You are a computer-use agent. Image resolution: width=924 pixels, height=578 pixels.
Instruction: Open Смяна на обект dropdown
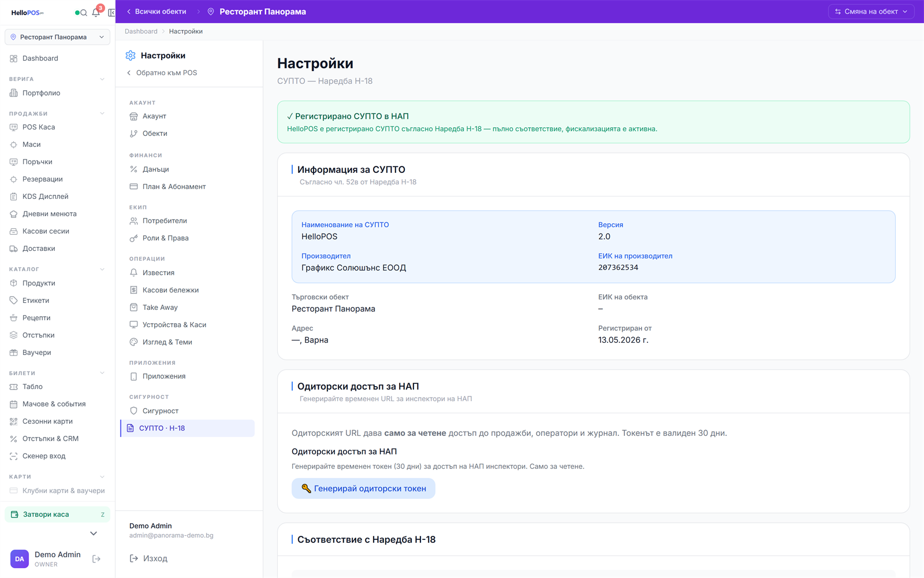[871, 12]
